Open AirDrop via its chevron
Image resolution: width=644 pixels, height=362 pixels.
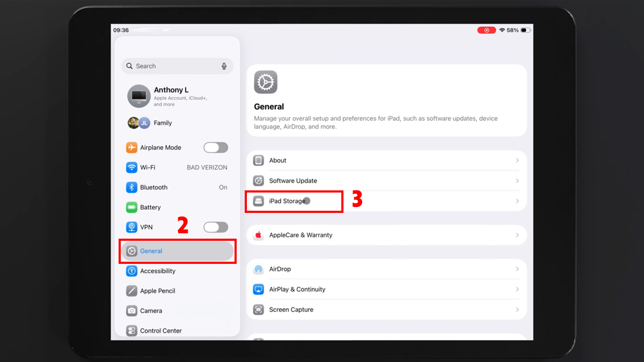tap(517, 269)
